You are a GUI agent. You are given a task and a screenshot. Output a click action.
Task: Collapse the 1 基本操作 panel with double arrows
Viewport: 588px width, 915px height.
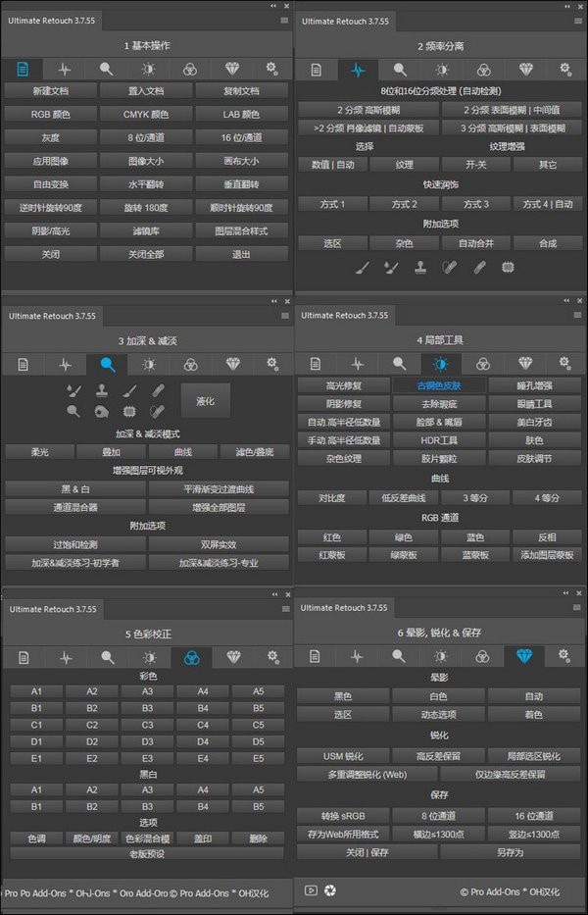(273, 6)
